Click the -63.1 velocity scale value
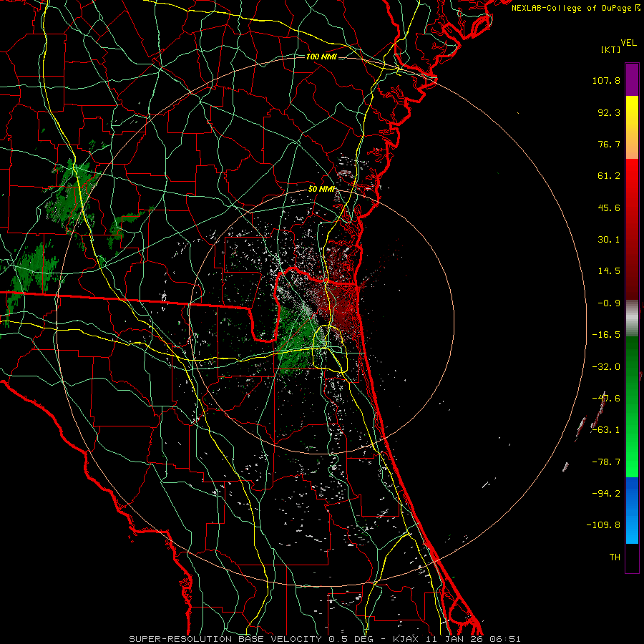Image resolution: width=644 pixels, height=644 pixels. (606, 430)
